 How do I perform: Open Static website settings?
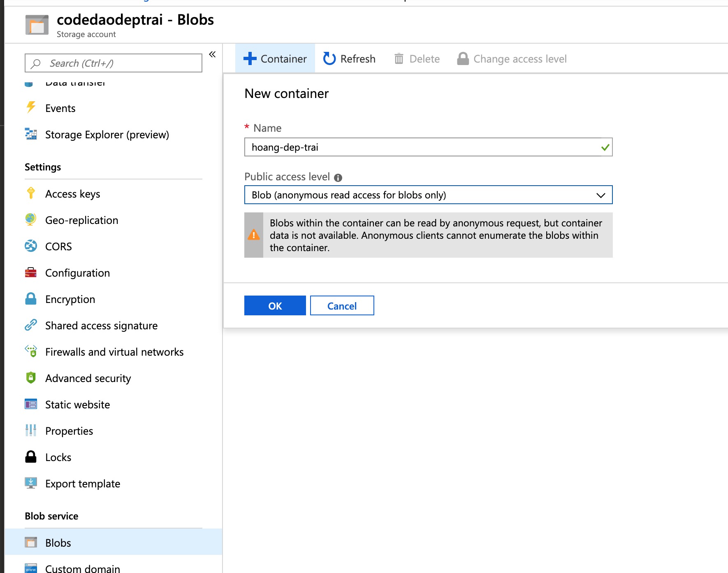pyautogui.click(x=77, y=404)
